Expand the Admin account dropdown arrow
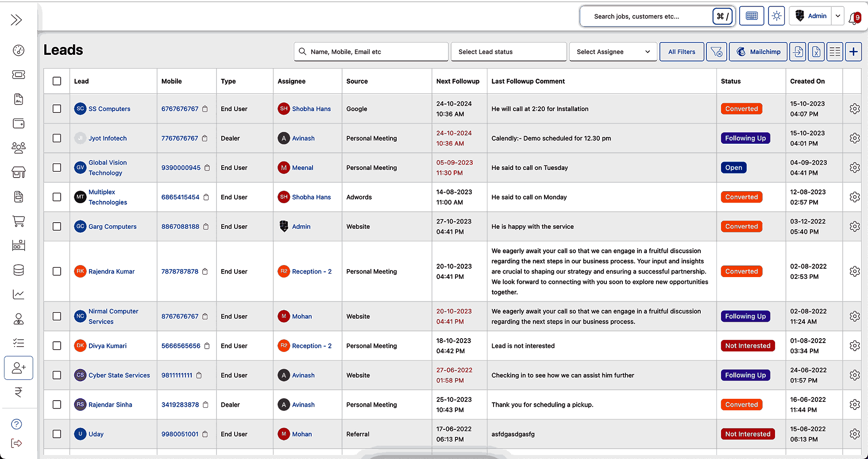This screenshot has width=868, height=459. tap(837, 16)
